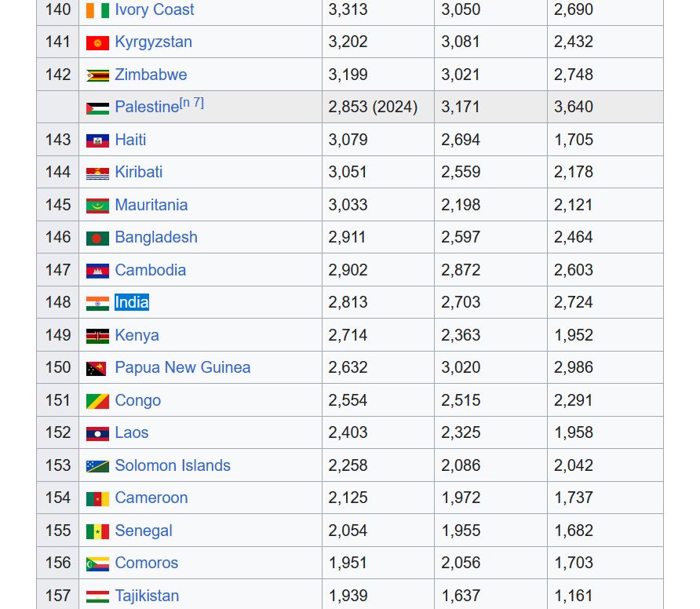Click Mauritania's value 2,198
The width and height of the screenshot is (700, 609).
(x=461, y=205)
